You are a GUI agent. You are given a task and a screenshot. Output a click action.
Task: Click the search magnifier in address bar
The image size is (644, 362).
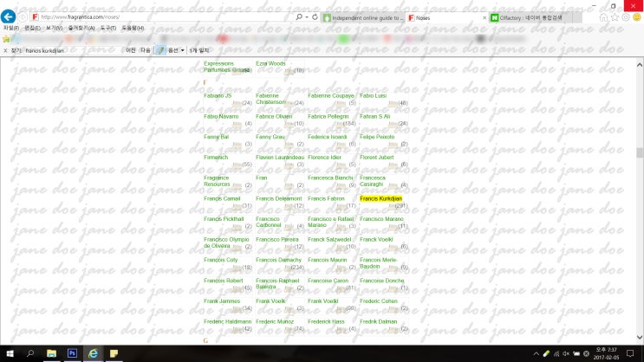pyautogui.click(x=299, y=16)
